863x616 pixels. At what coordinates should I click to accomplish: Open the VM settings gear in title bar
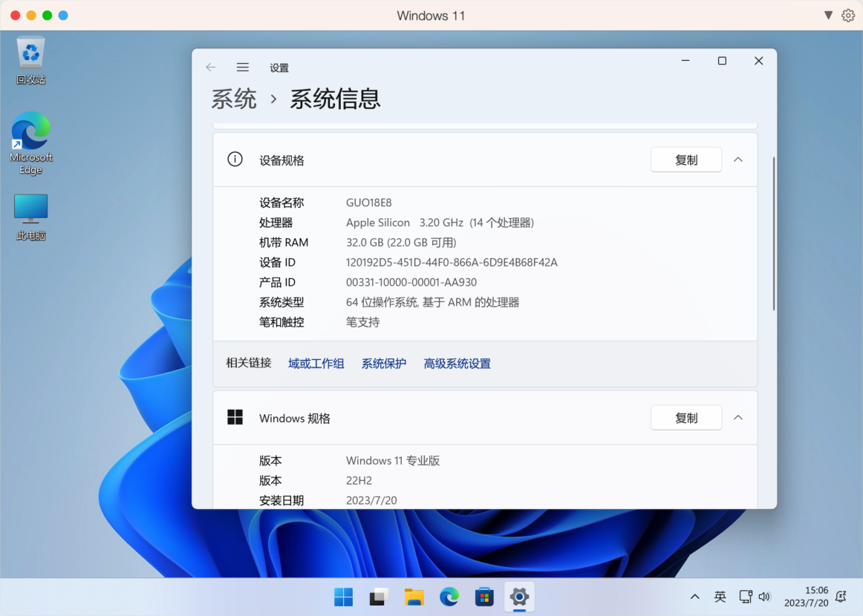848,16
